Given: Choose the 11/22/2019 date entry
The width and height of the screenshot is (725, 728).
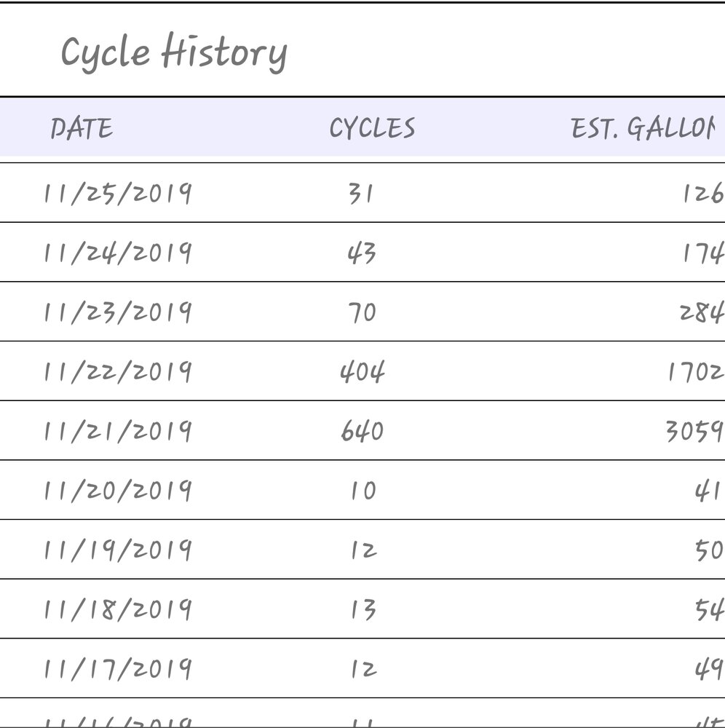Looking at the screenshot, I should [117, 371].
